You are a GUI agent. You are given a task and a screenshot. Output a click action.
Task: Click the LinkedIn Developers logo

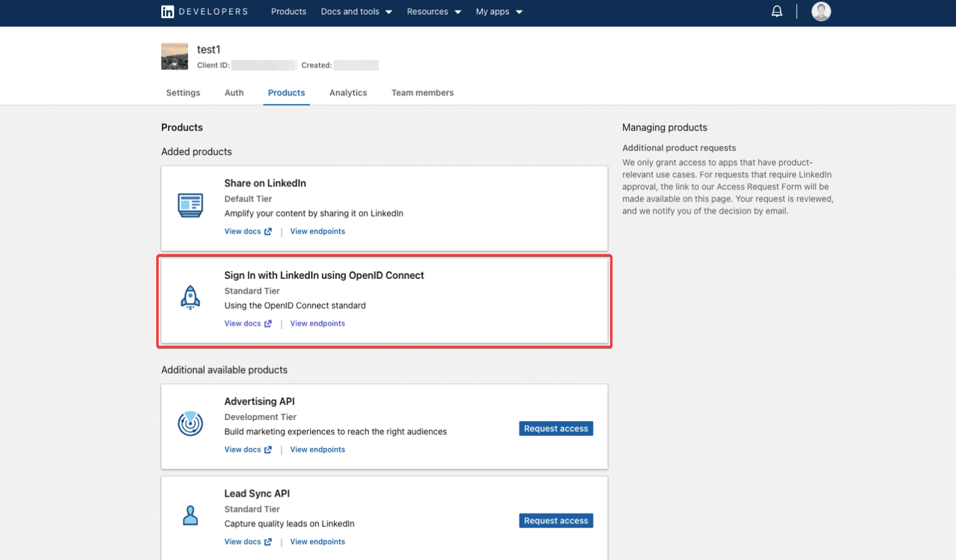[204, 11]
